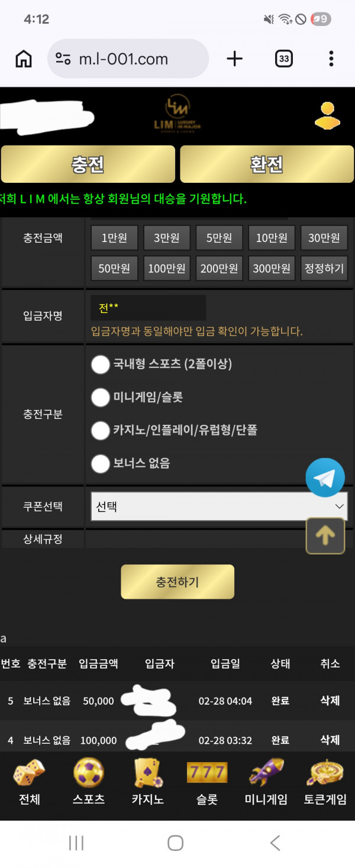355x868 pixels.
Task: Click the 입금자명 input field
Action: click(148, 308)
